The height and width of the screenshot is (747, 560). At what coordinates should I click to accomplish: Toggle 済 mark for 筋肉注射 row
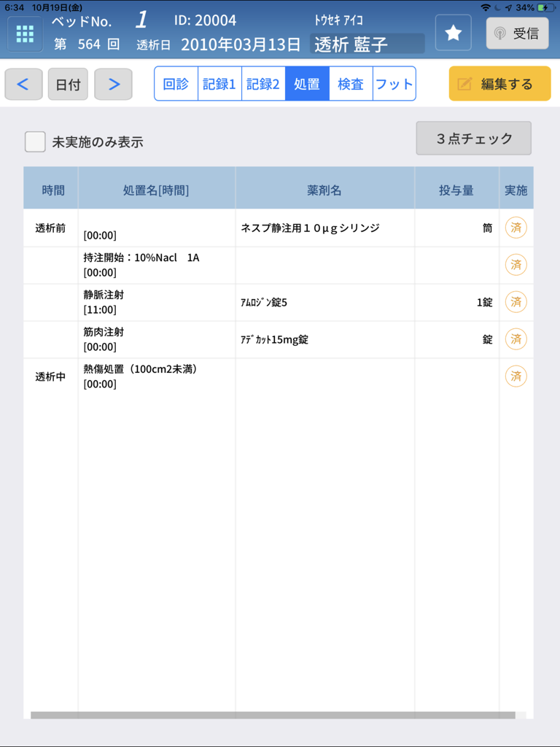pos(516,339)
